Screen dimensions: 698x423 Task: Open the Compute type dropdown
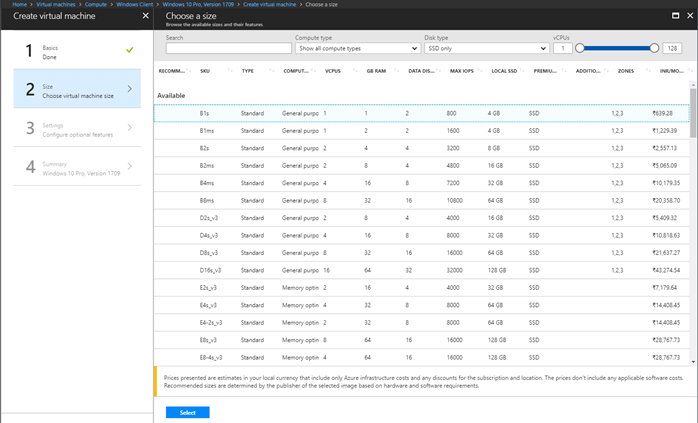[x=358, y=49]
